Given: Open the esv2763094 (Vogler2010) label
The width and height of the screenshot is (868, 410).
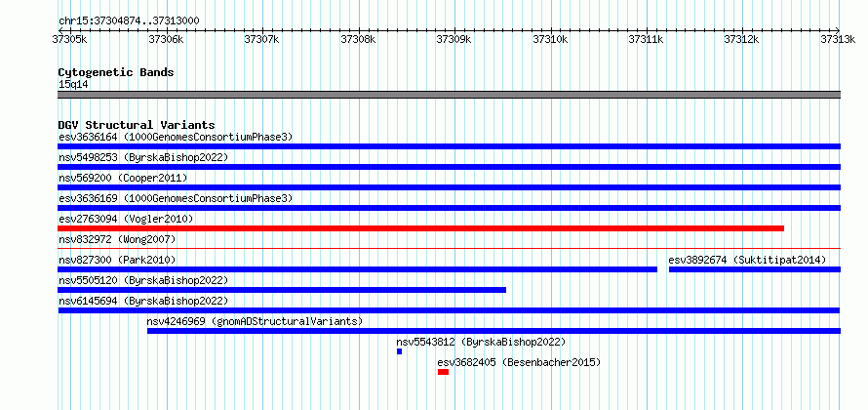Looking at the screenshot, I should pyautogui.click(x=126, y=219).
